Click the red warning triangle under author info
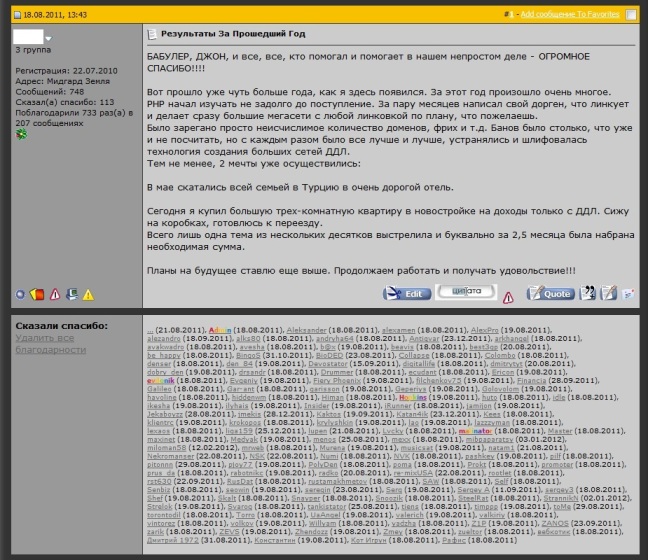Viewport: 648px width, 560px height. click(55, 294)
